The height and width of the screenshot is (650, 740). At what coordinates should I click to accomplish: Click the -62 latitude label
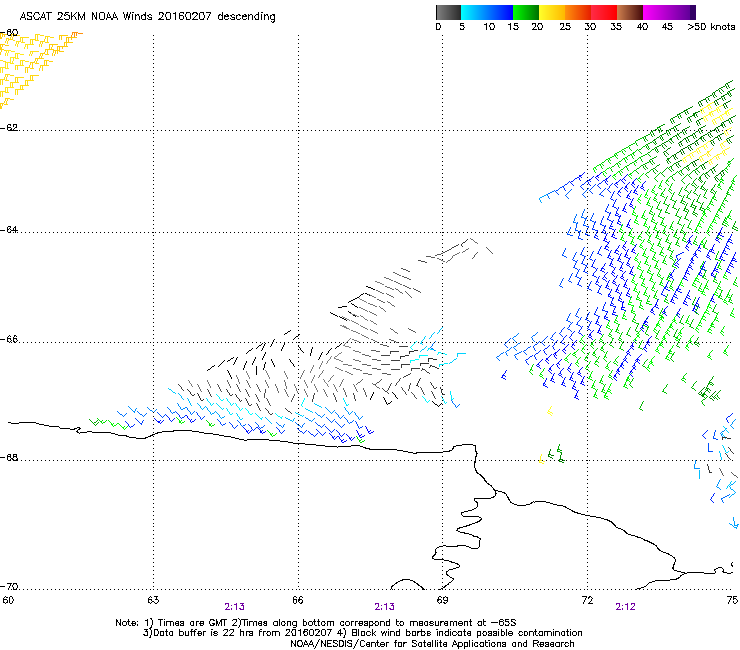click(x=9, y=127)
